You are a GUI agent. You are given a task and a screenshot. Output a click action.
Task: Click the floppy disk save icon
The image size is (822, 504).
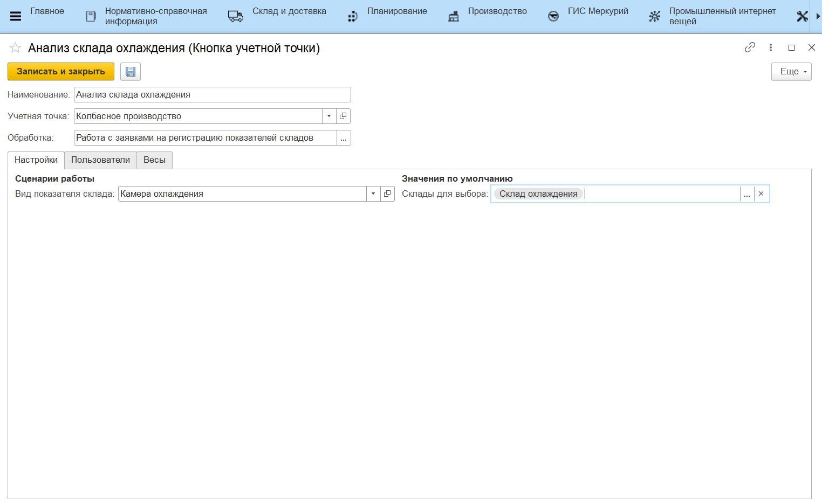[x=130, y=72]
